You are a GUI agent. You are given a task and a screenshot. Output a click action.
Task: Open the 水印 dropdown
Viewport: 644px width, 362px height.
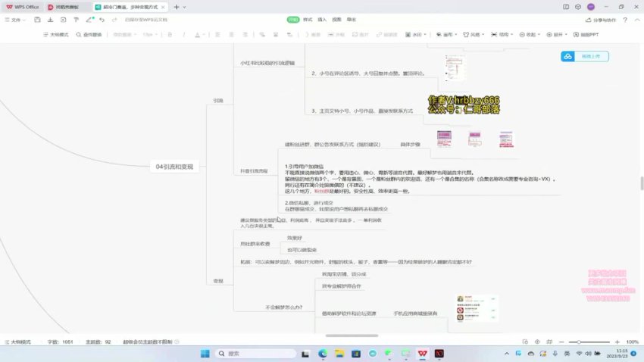coord(417,35)
